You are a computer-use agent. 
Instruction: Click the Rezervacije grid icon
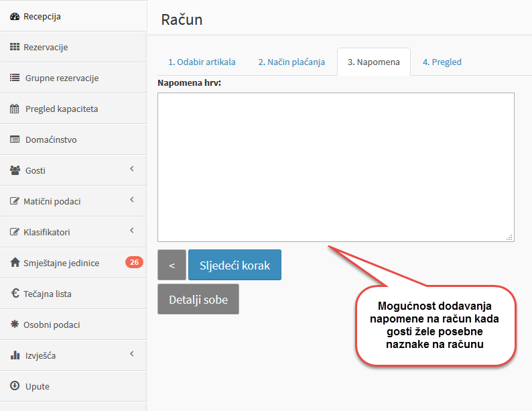pyautogui.click(x=15, y=47)
